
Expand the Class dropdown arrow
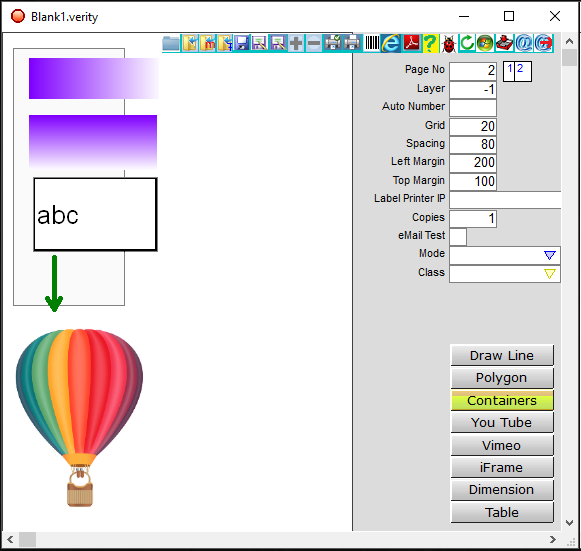coord(549,274)
